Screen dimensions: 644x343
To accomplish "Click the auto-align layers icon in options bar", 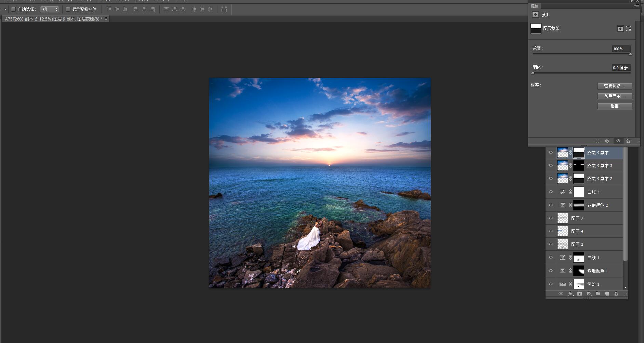I will point(224,9).
